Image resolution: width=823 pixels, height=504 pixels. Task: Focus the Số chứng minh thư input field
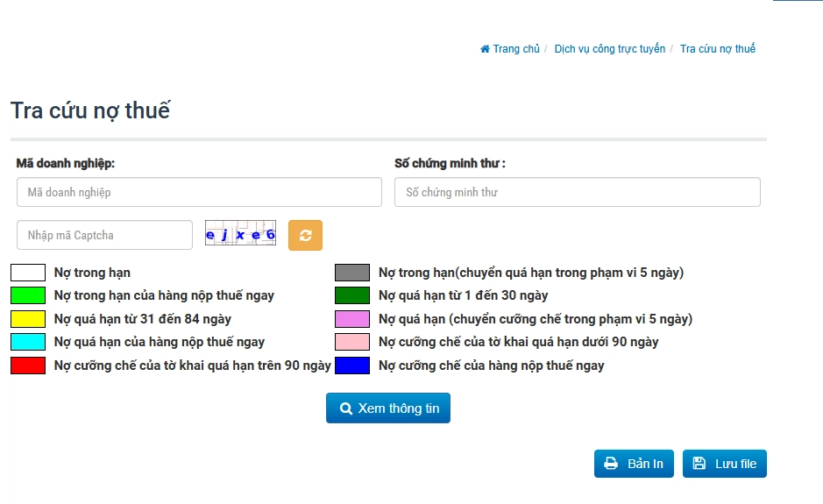[577, 192]
